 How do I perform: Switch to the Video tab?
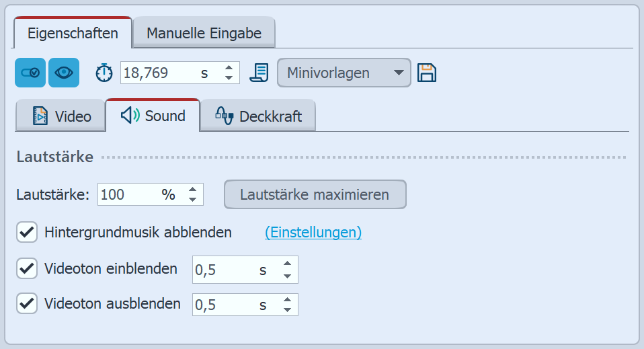pyautogui.click(x=62, y=116)
